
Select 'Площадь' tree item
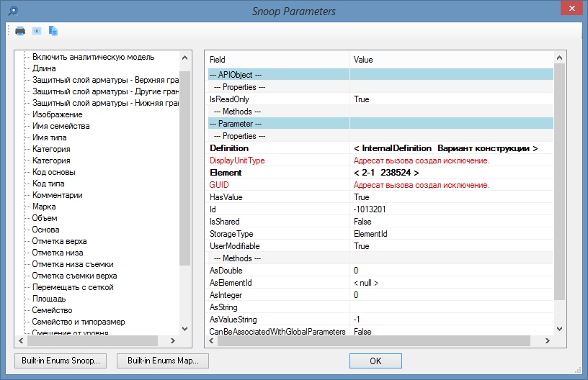[x=49, y=299]
